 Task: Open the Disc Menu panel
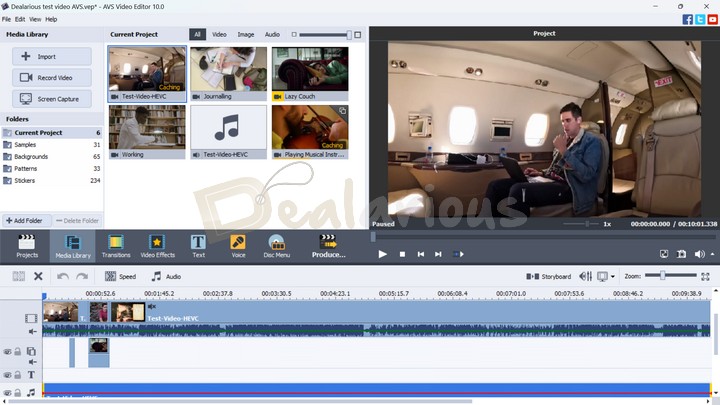coord(276,246)
